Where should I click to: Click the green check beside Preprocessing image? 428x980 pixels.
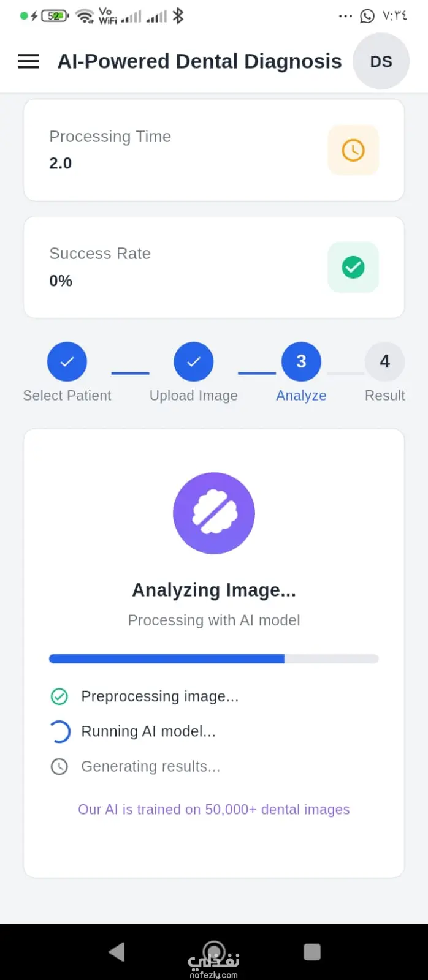click(x=59, y=696)
